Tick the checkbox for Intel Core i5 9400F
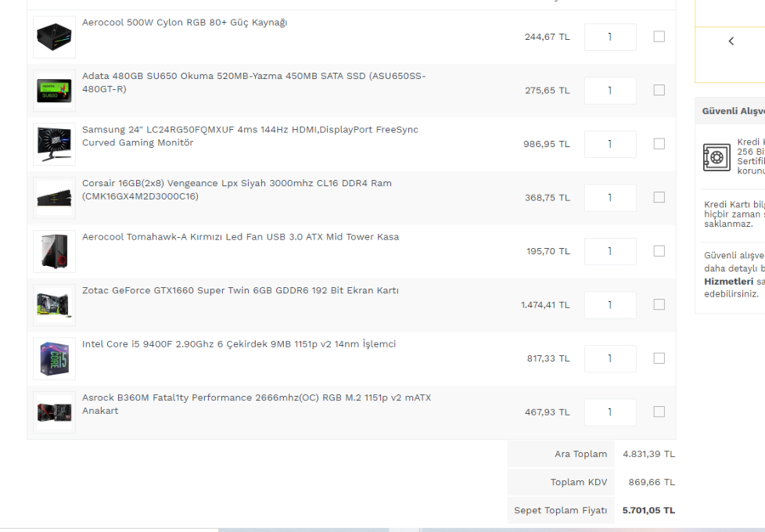Image resolution: width=765 pixels, height=532 pixels. pos(659,358)
